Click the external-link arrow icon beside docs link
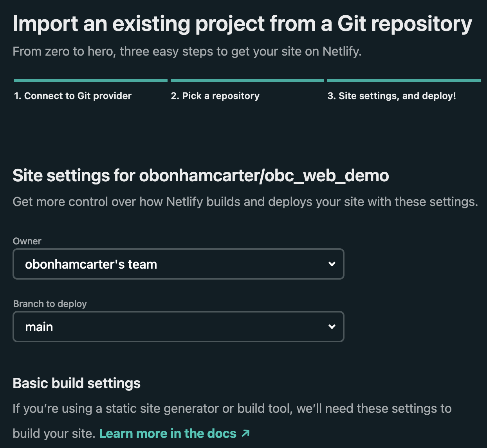Image resolution: width=487 pixels, height=448 pixels. point(245,433)
